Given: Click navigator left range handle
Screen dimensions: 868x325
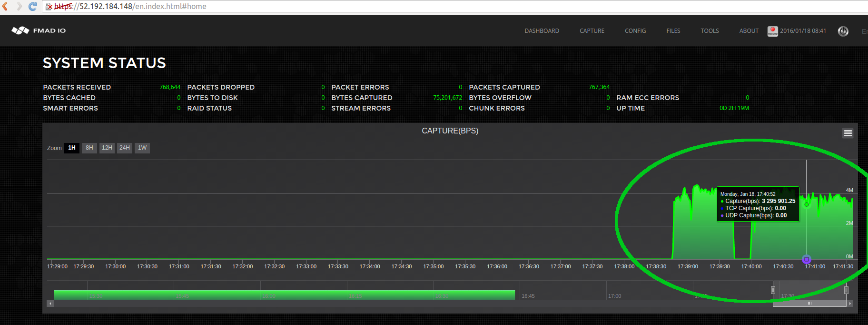Looking at the screenshot, I should click(773, 290).
